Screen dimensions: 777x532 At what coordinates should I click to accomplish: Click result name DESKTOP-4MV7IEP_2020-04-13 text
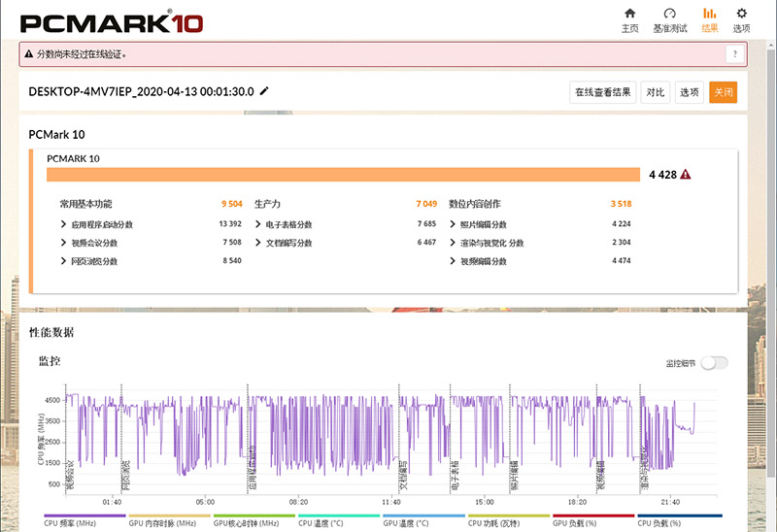(141, 91)
